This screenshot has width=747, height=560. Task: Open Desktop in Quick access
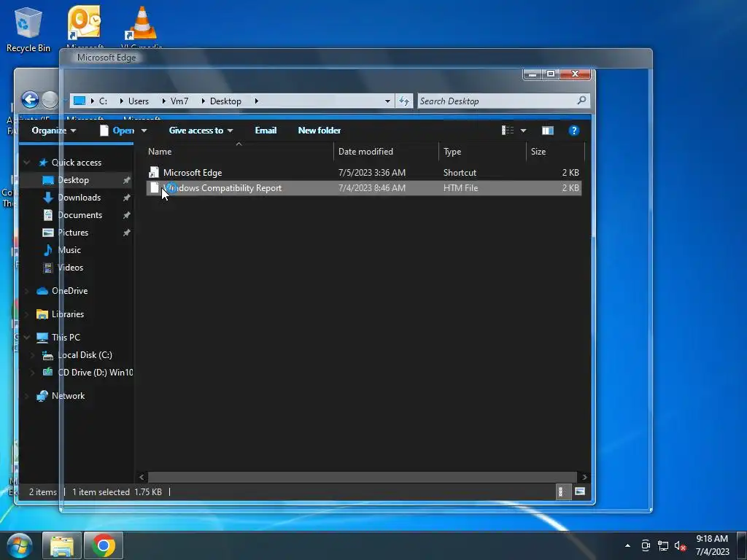pyautogui.click(x=72, y=180)
